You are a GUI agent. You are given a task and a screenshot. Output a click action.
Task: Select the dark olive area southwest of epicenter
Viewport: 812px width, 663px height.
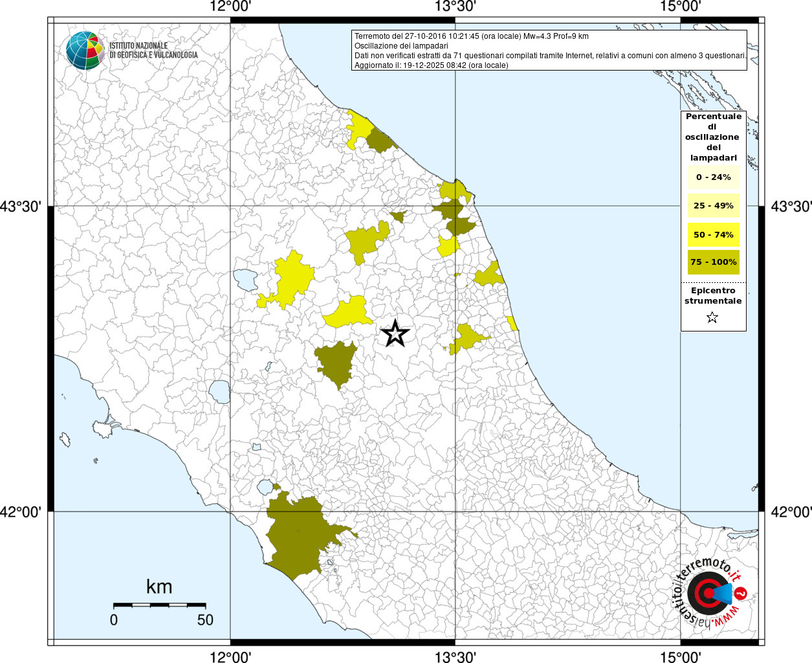336,363
